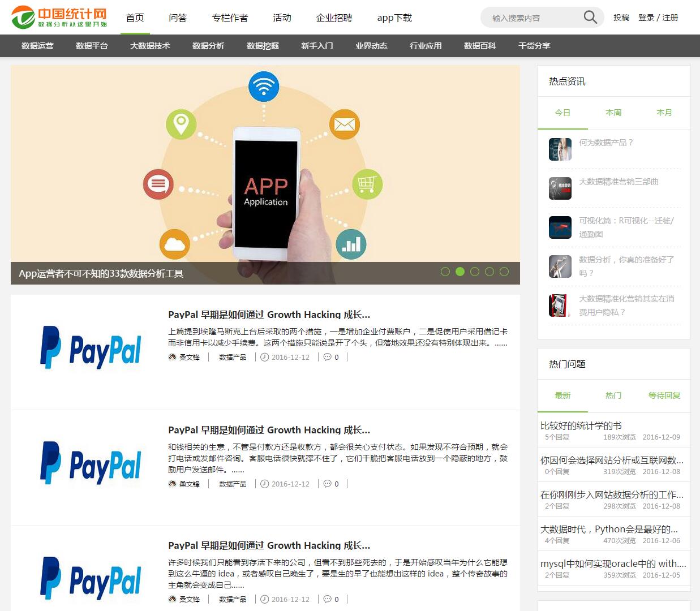Open question 你因何会选择网站分析
This screenshot has height=611, width=700.
click(x=612, y=461)
